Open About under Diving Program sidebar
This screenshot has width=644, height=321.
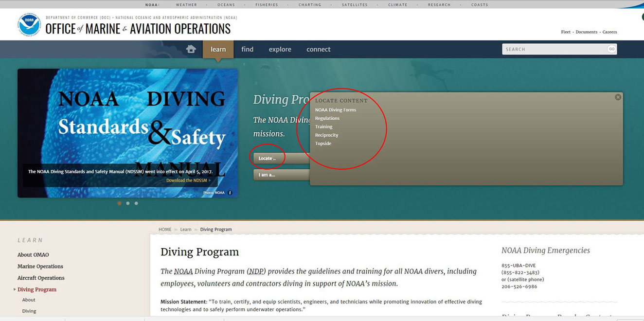[29, 300]
